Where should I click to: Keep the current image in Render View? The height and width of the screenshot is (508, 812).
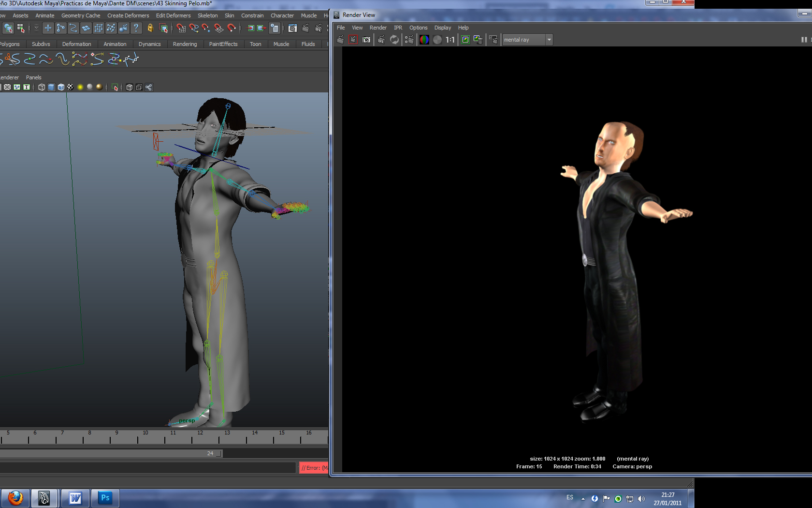pos(465,40)
